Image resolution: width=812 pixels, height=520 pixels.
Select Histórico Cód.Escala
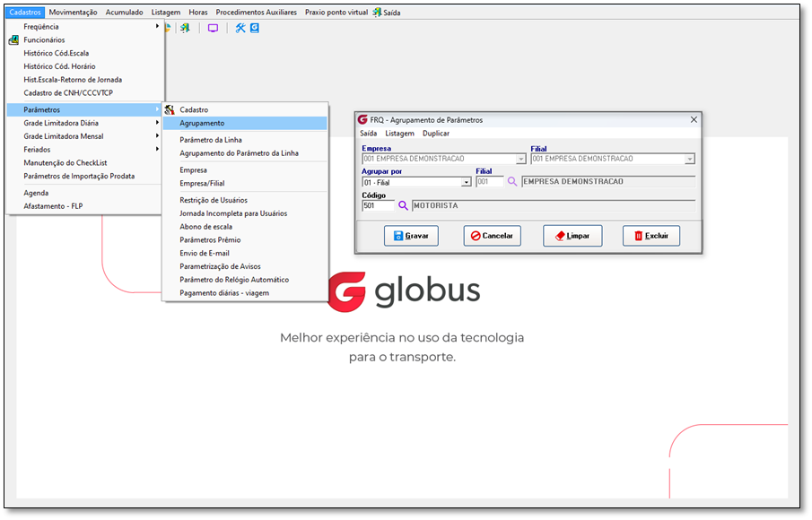[85, 53]
